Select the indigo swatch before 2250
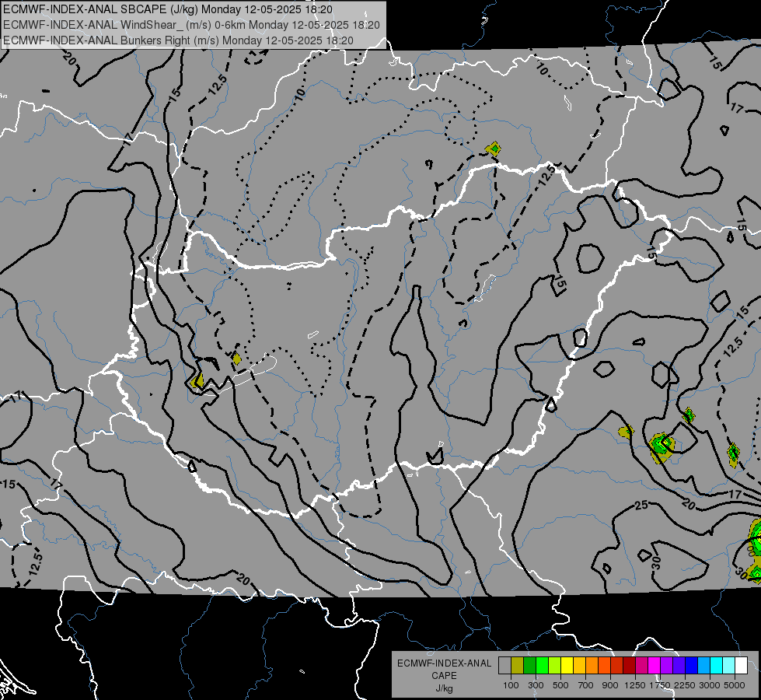The height and width of the screenshot is (700, 761). click(x=679, y=666)
